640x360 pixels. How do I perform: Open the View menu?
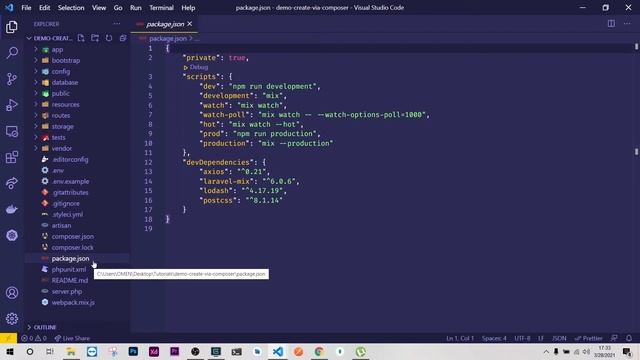99,8
